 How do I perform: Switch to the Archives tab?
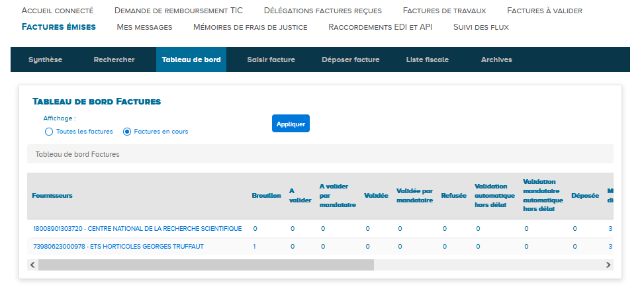(x=496, y=60)
